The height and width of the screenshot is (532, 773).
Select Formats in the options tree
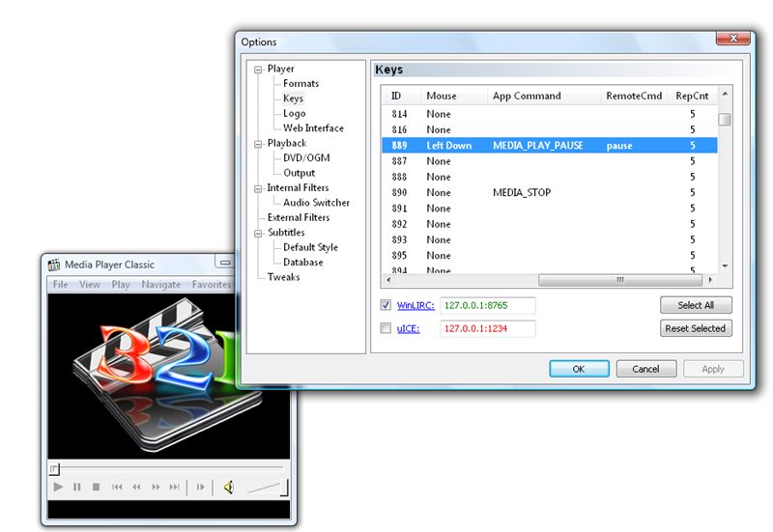tap(301, 83)
